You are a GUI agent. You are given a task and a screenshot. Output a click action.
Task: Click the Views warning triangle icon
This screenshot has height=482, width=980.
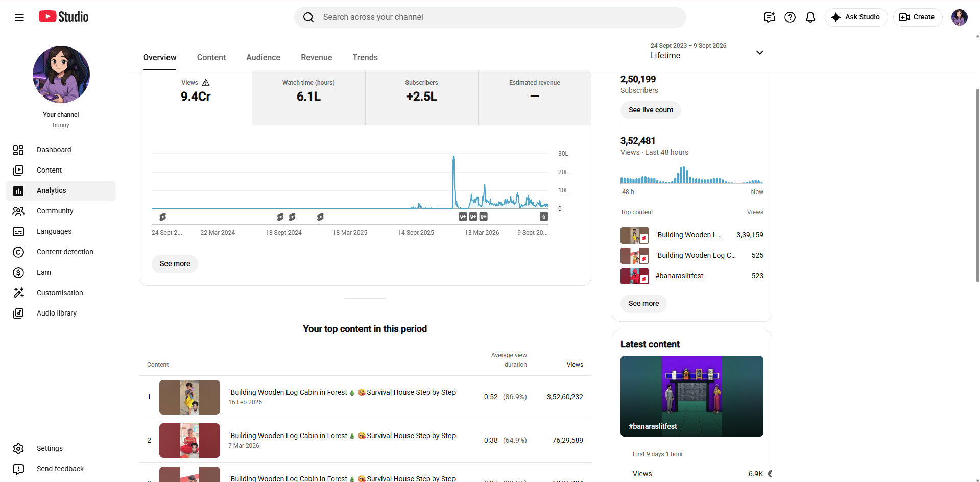pos(206,83)
